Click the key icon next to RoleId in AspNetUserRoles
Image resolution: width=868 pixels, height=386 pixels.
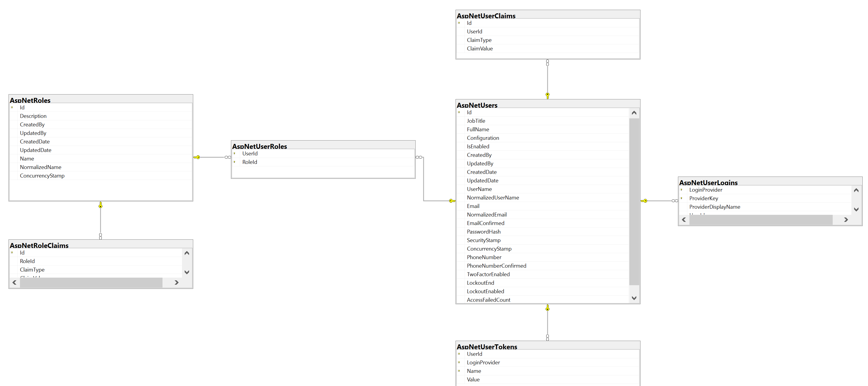click(235, 162)
